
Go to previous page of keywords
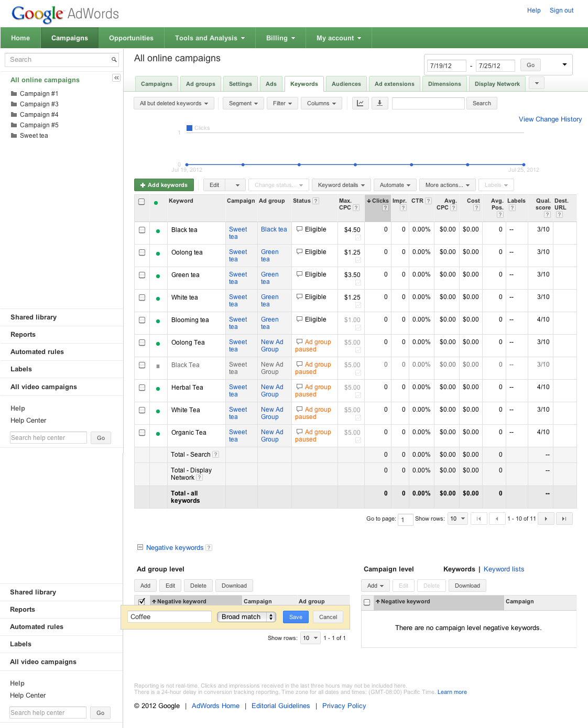(497, 519)
